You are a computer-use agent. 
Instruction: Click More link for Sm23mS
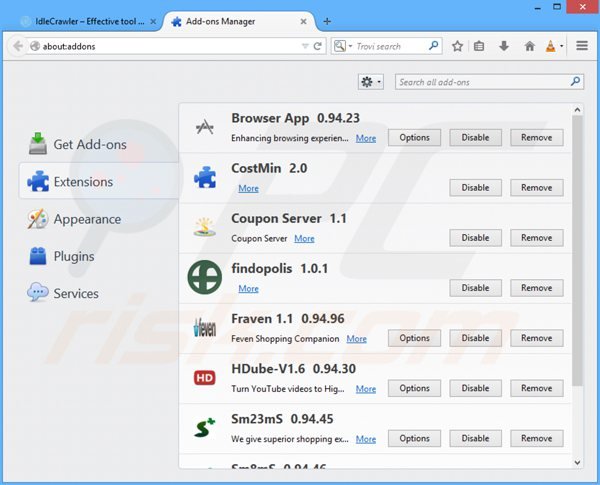366,439
